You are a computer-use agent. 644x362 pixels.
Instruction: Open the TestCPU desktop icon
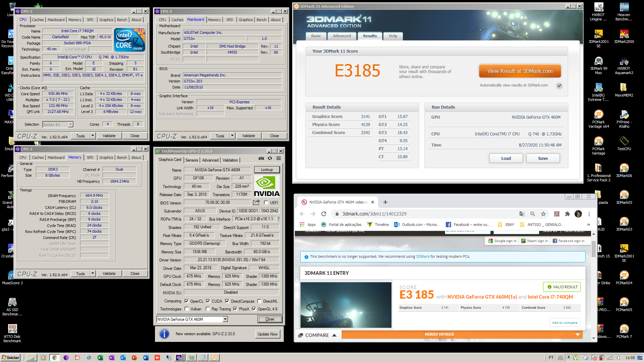(x=624, y=143)
